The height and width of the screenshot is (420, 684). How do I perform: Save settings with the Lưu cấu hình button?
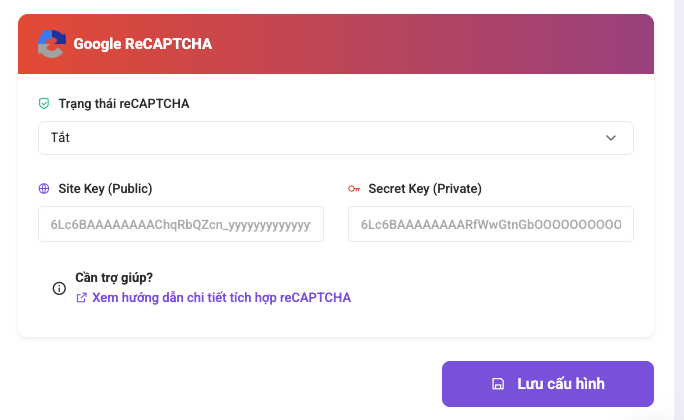pyautogui.click(x=547, y=384)
